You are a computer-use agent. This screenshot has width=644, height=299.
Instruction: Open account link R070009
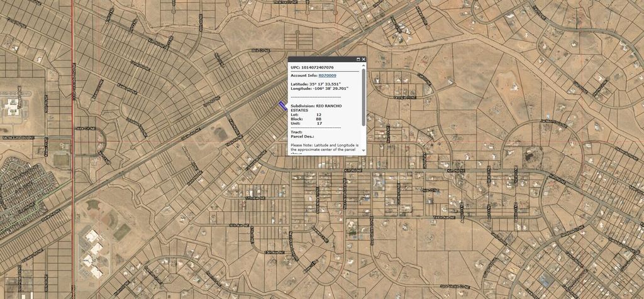coord(327,75)
